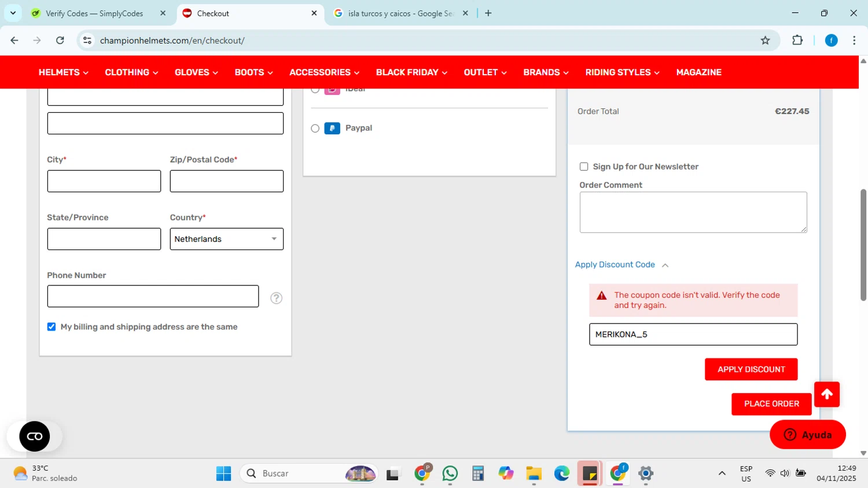Open Sticky Notes from the taskbar
Screen dimensions: 868x488
click(x=590, y=474)
